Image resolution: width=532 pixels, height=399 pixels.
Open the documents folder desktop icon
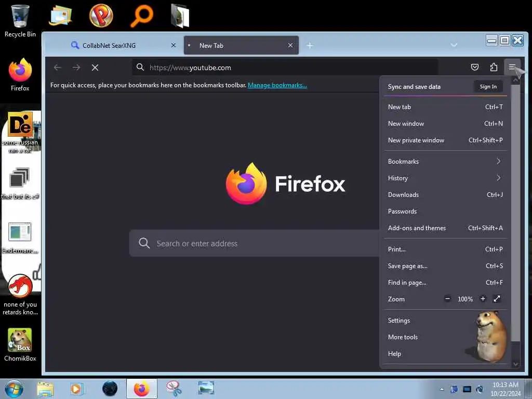180,16
